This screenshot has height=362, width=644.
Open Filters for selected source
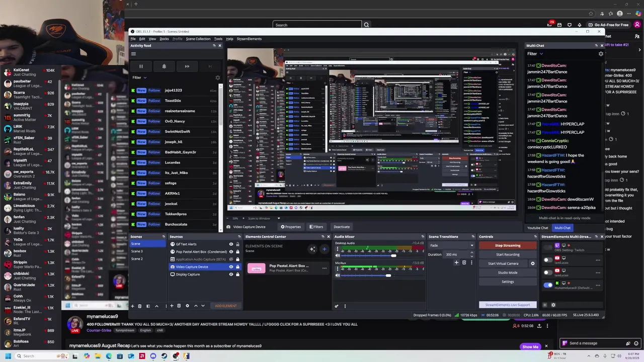[316, 227]
